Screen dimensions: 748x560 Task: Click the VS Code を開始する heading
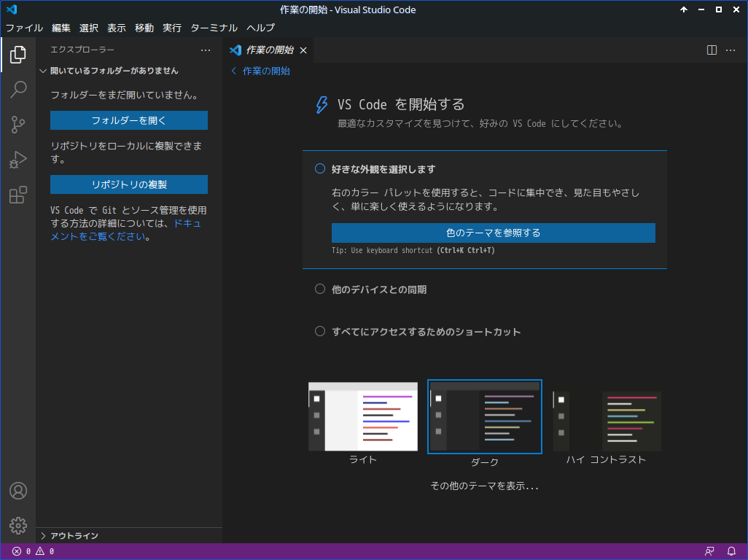(401, 104)
